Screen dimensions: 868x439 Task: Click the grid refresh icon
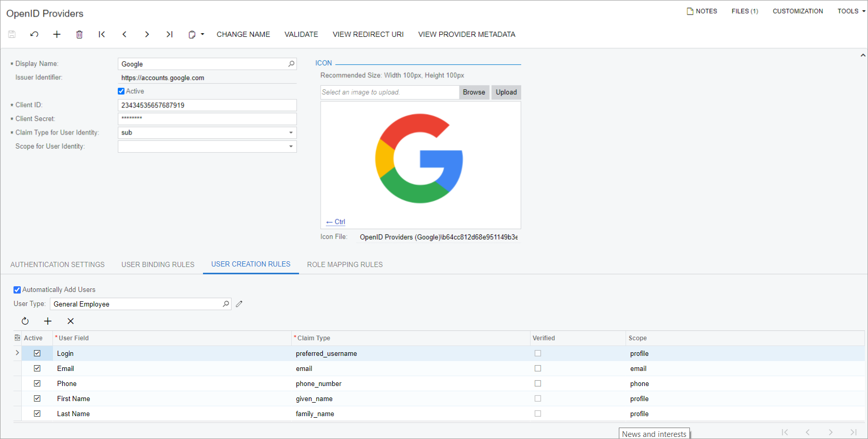[25, 321]
